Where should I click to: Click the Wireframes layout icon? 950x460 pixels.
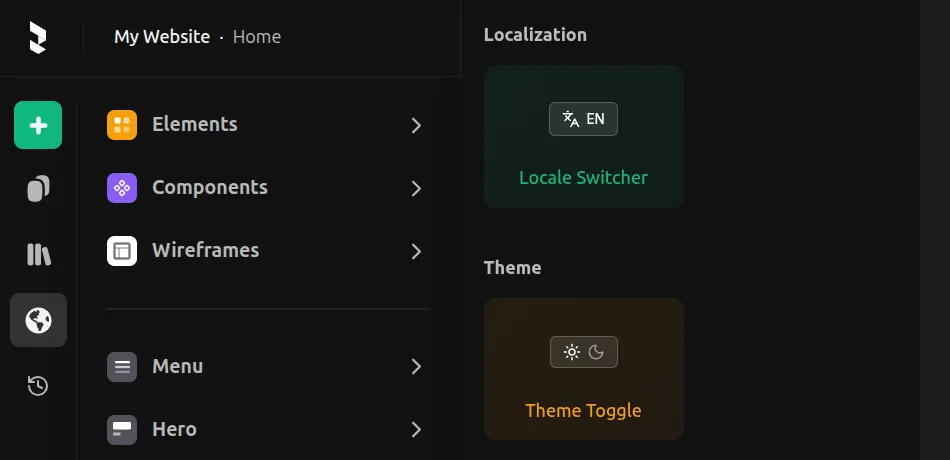(122, 251)
